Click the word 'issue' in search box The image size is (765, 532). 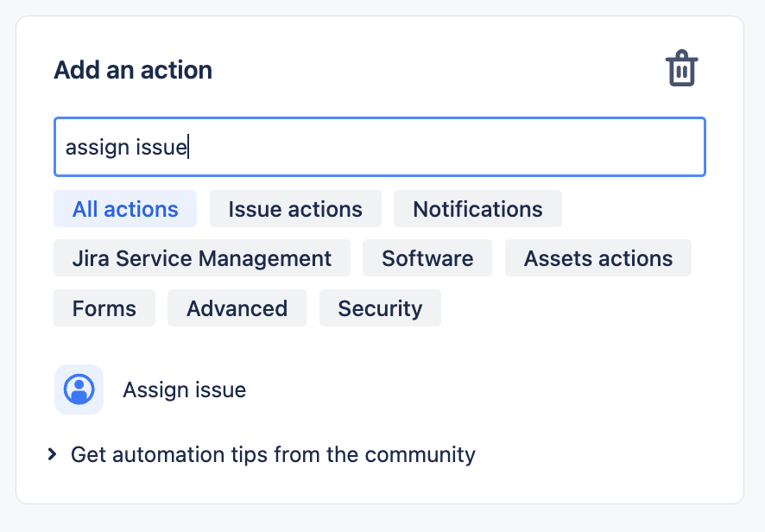[x=162, y=148]
